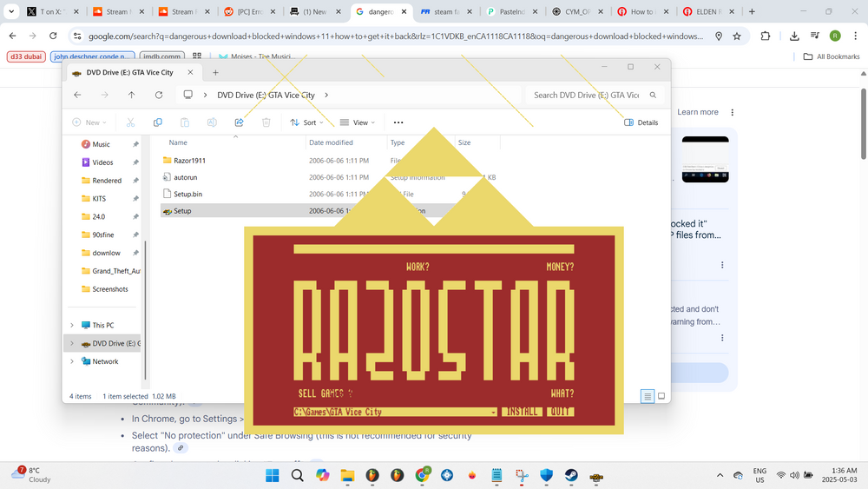
Task: Click the QUIT button in the Razor installer
Action: click(x=560, y=412)
